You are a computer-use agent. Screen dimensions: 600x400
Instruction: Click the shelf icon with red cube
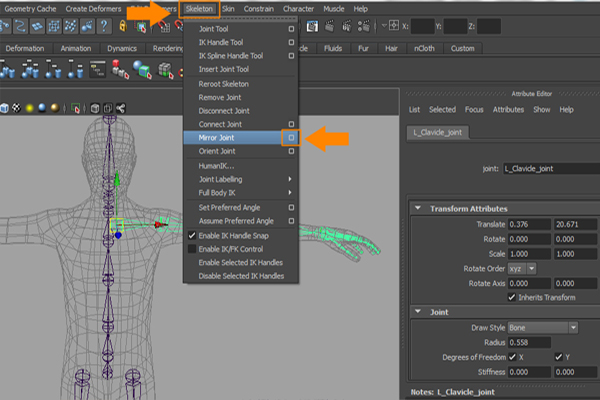coord(120,70)
